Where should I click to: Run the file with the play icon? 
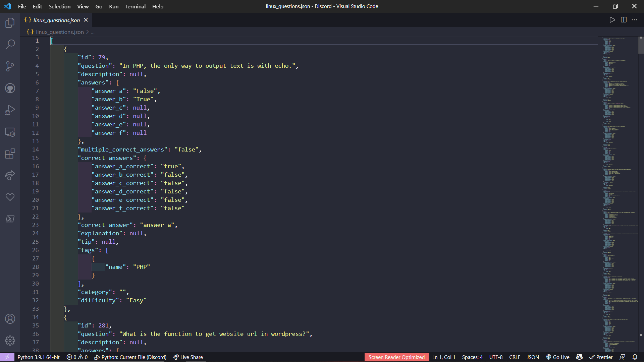pyautogui.click(x=612, y=20)
